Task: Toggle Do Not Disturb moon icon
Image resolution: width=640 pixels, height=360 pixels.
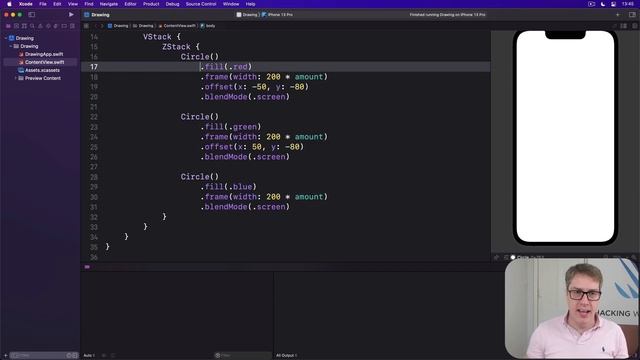Action: pyautogui.click(x=603, y=4)
